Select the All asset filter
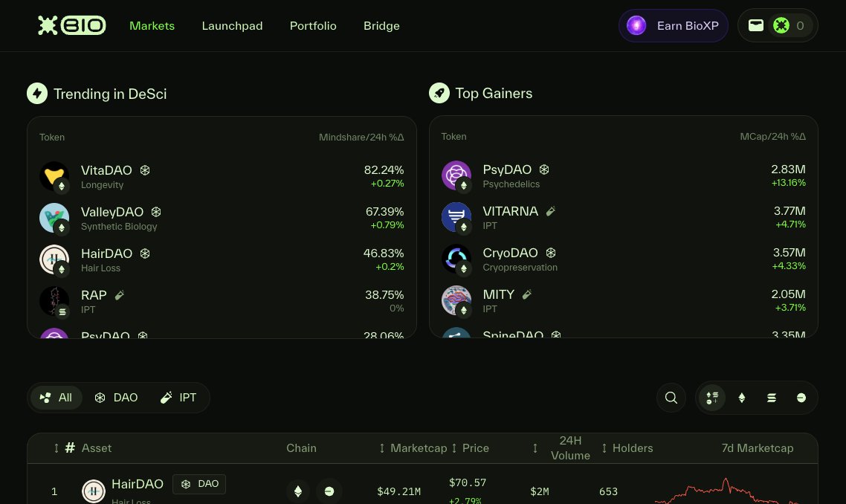 56,398
